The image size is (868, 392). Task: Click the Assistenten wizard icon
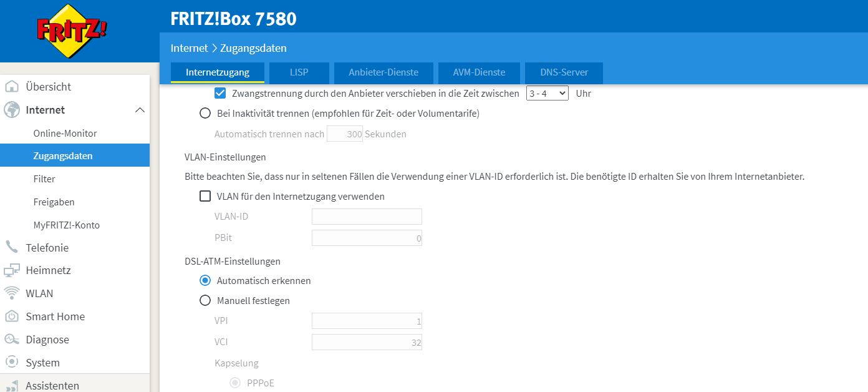coord(12,384)
